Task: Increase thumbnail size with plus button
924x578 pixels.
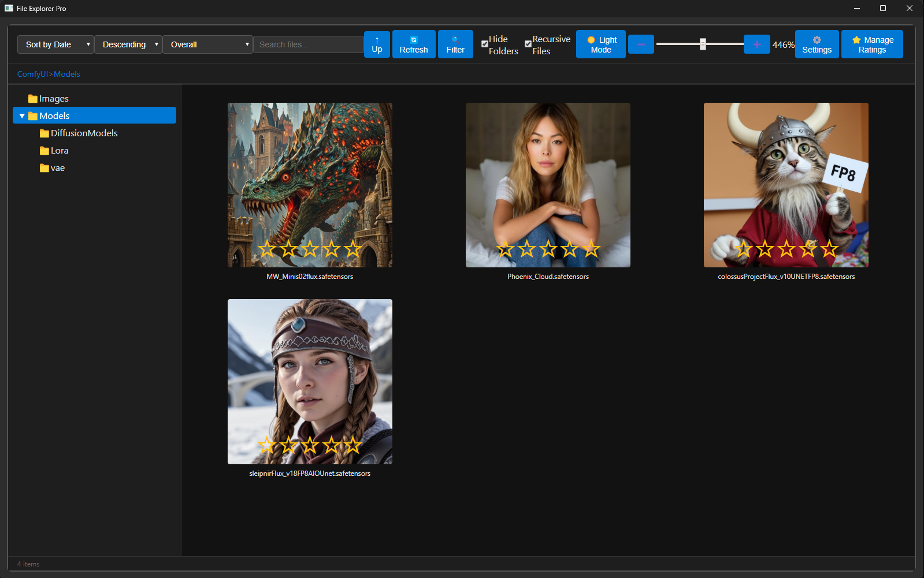Action: tap(756, 44)
